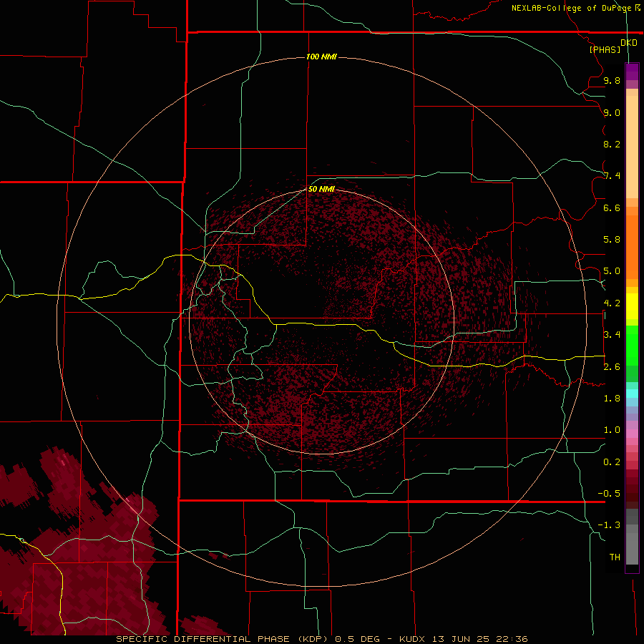644x644 pixels.
Task: Click the 9.8 value on color scale
Action: pos(612,80)
